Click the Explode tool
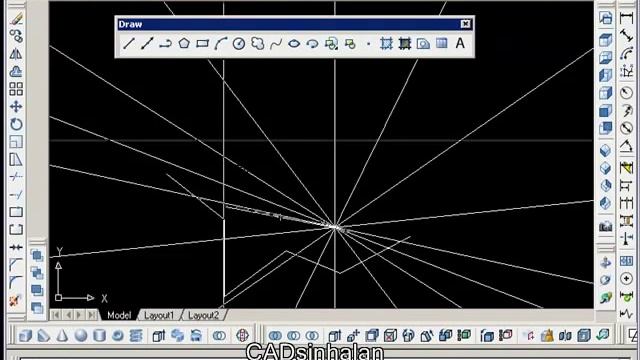 point(16,300)
